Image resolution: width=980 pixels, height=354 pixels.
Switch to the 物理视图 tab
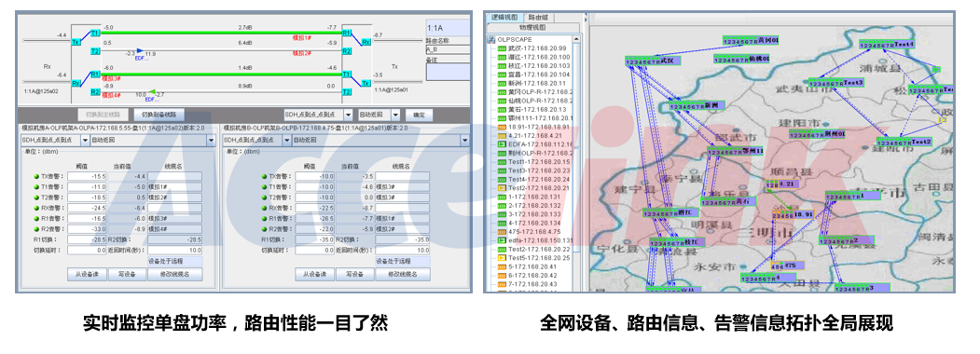(x=532, y=27)
